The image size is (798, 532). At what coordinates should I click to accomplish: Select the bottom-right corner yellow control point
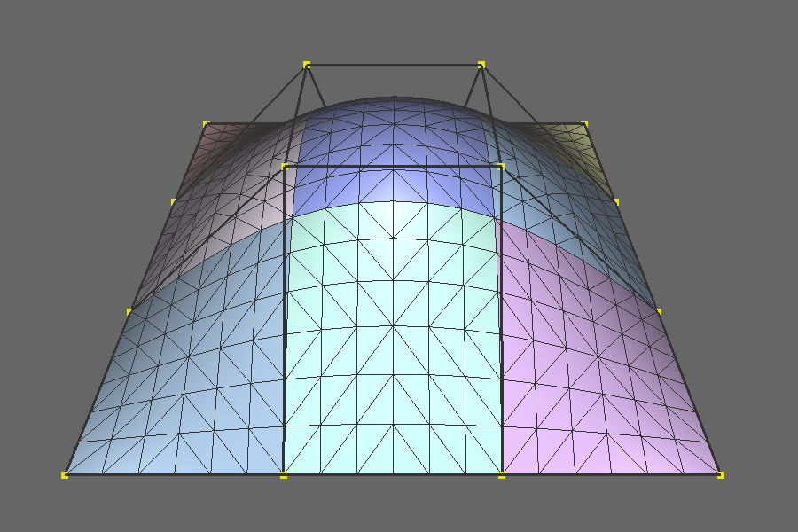pyautogui.click(x=721, y=475)
